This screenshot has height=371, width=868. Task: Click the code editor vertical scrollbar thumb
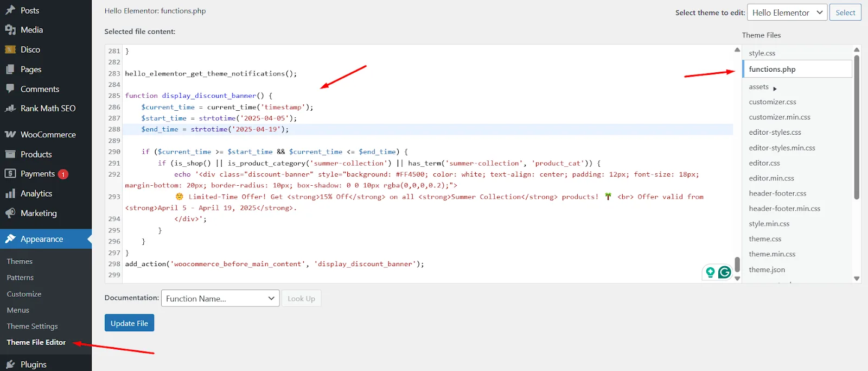[737, 265]
